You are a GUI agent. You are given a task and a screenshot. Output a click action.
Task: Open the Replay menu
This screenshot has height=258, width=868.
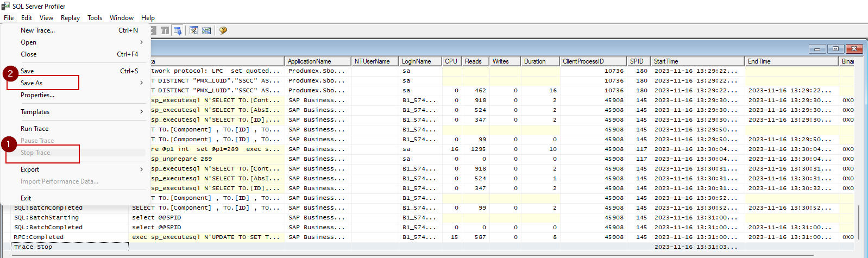(x=70, y=18)
